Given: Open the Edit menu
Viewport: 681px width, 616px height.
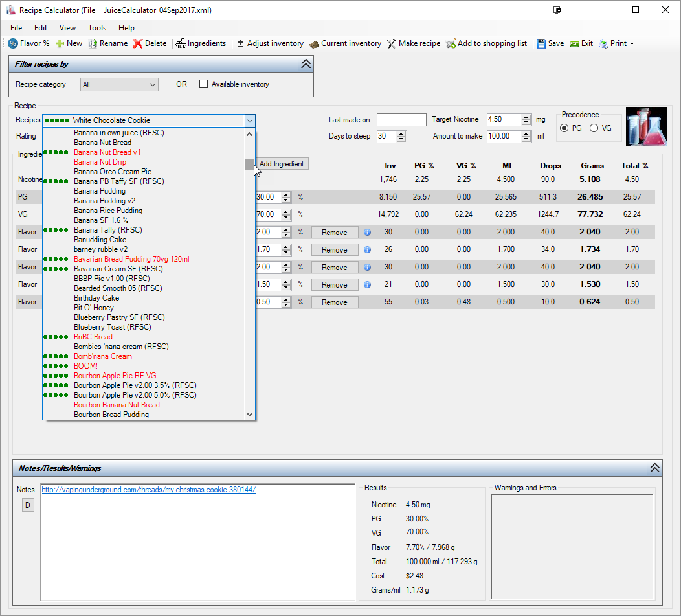Looking at the screenshot, I should [41, 28].
